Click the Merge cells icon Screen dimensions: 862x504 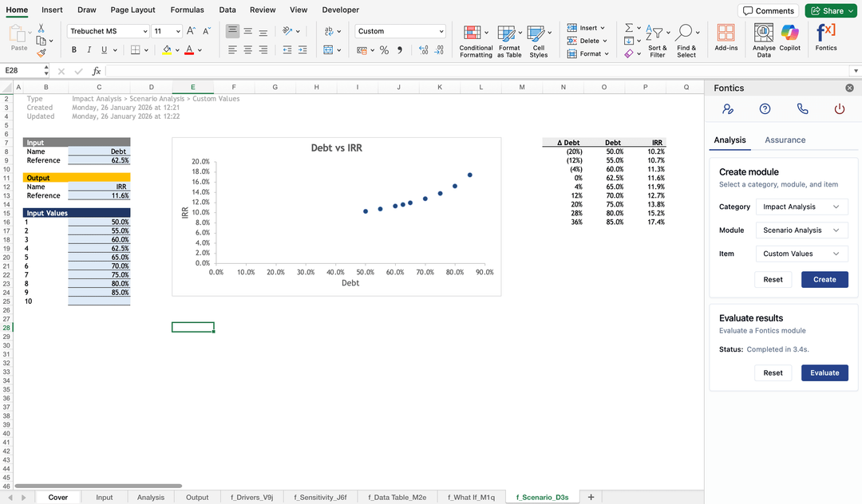328,50
